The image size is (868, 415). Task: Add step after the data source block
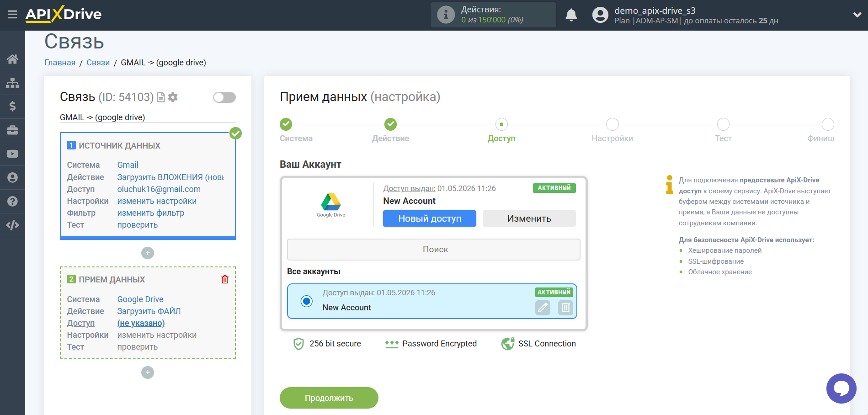(148, 253)
